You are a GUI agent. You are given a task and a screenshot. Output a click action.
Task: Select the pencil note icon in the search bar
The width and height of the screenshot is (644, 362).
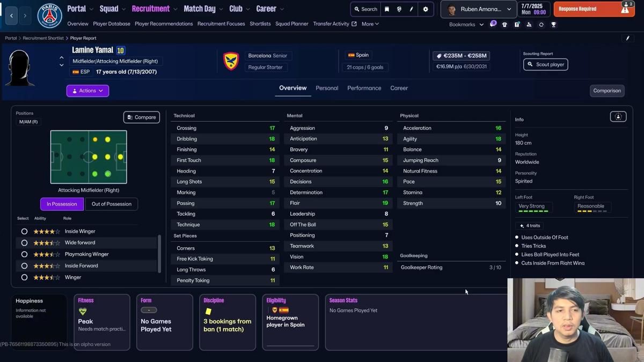[x=410, y=9]
